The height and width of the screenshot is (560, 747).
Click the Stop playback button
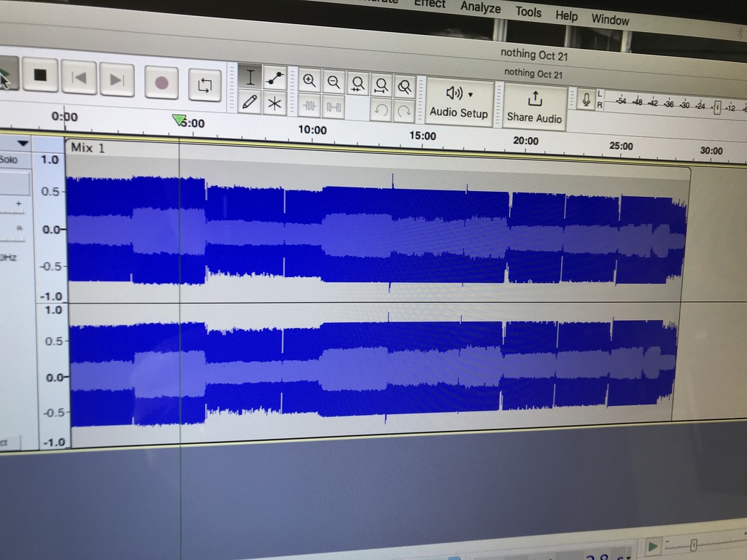coord(40,75)
